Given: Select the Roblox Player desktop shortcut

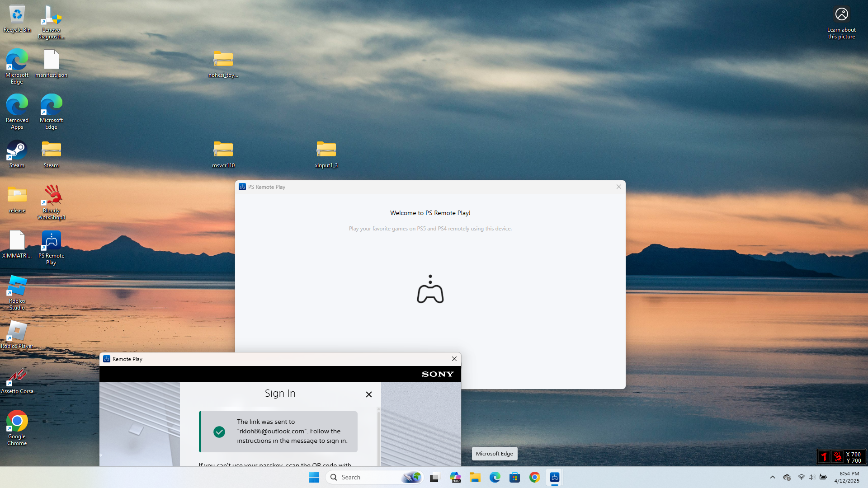Looking at the screenshot, I should click(x=17, y=335).
